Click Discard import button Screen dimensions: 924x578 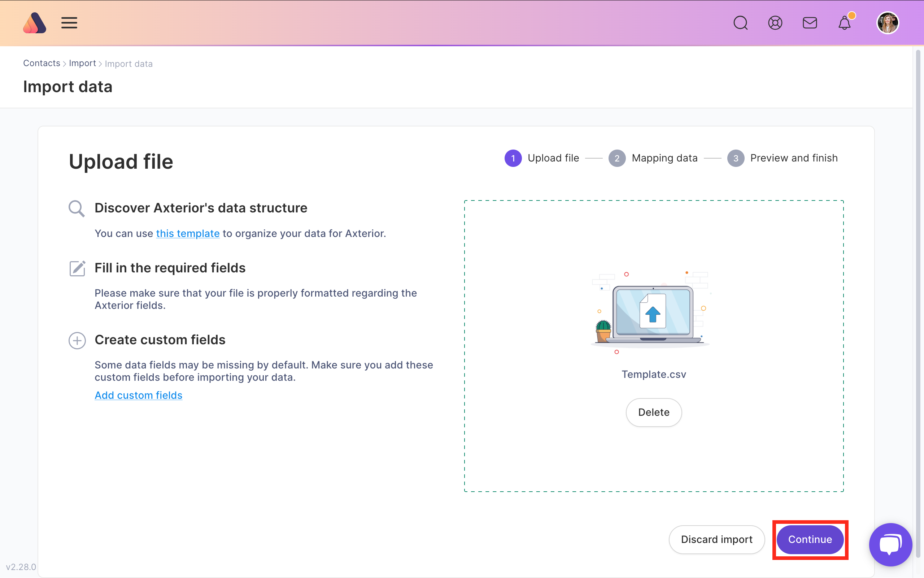pyautogui.click(x=717, y=539)
